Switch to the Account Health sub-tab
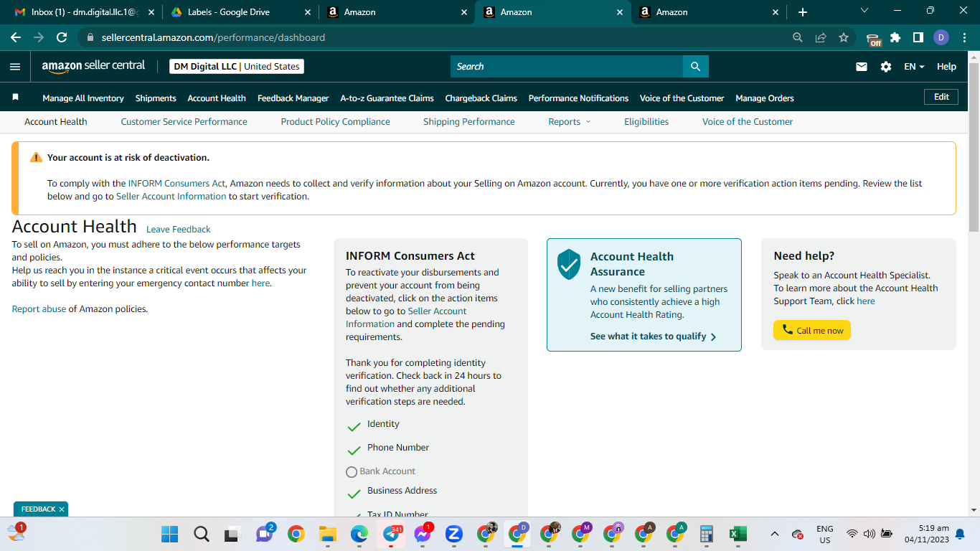This screenshot has height=551, width=980. click(x=56, y=122)
